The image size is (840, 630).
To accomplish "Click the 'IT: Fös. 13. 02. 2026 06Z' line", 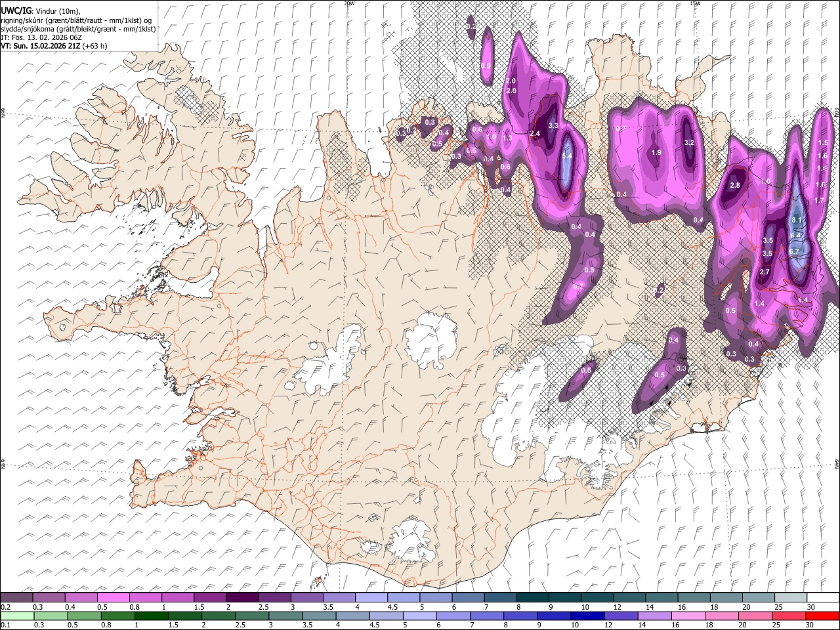I will point(41,37).
